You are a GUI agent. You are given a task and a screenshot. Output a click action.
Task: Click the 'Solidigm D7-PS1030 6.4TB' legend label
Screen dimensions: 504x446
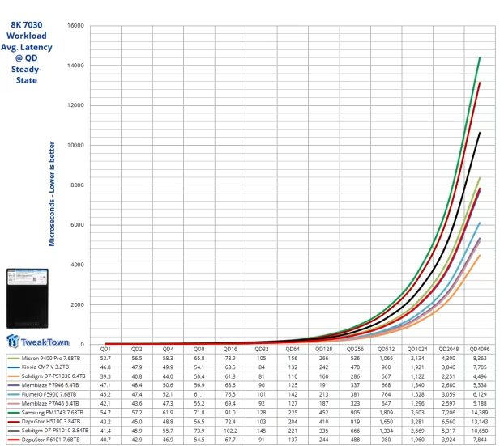[53, 376]
